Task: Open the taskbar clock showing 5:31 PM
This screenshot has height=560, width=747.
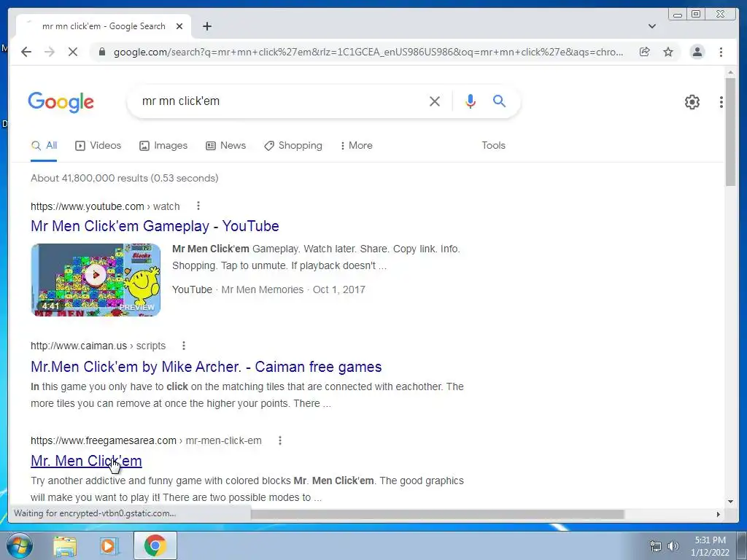Action: [710, 546]
